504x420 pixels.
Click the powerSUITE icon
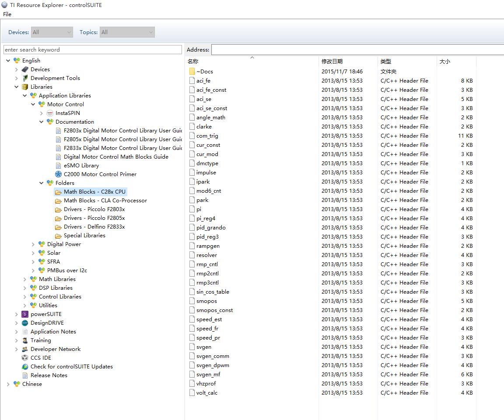(25, 314)
